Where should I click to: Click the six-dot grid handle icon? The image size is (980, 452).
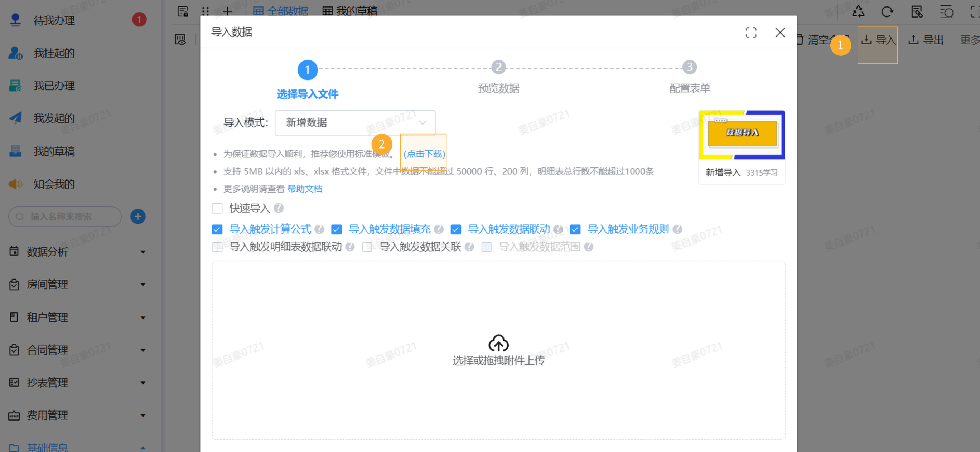pyautogui.click(x=205, y=11)
